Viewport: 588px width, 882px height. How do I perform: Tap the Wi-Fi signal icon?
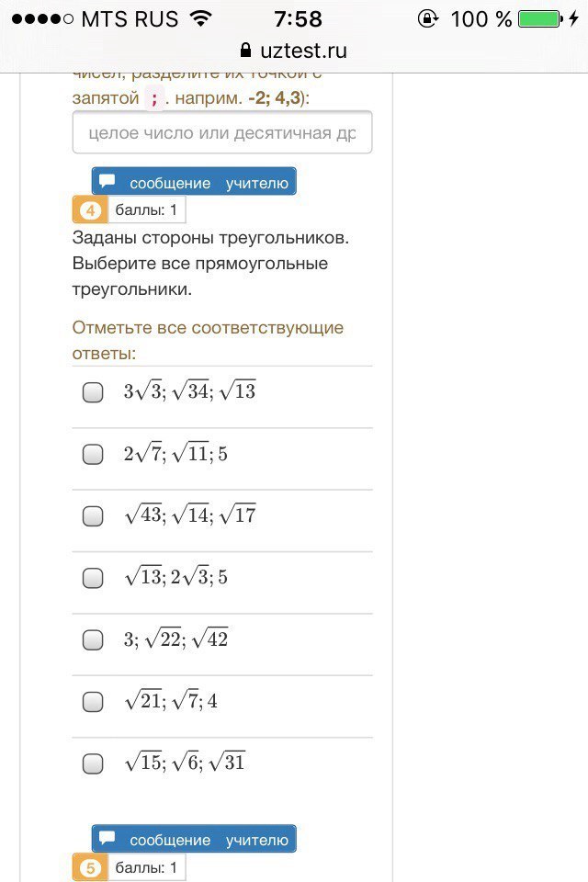(199, 18)
